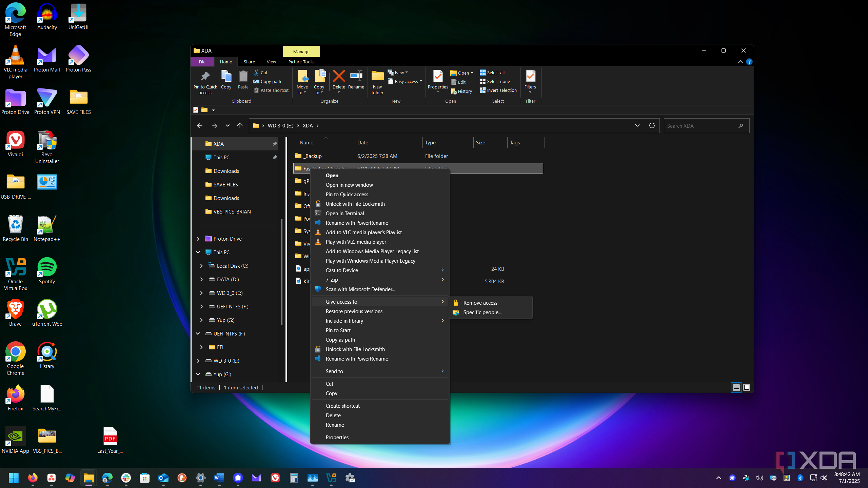Screen dimensions: 868x488
Task: Switch to the View ribbon tab
Action: tap(271, 61)
